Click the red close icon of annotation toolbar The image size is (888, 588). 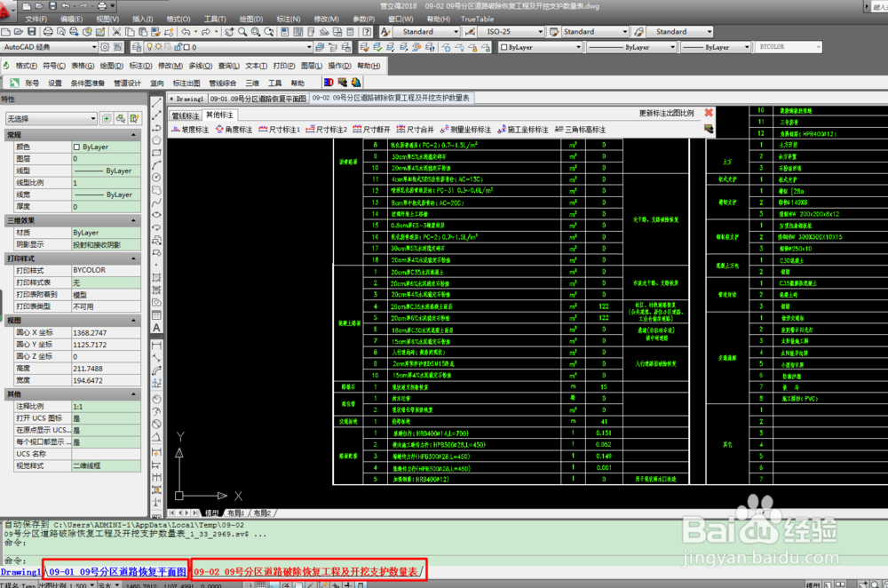point(709,113)
